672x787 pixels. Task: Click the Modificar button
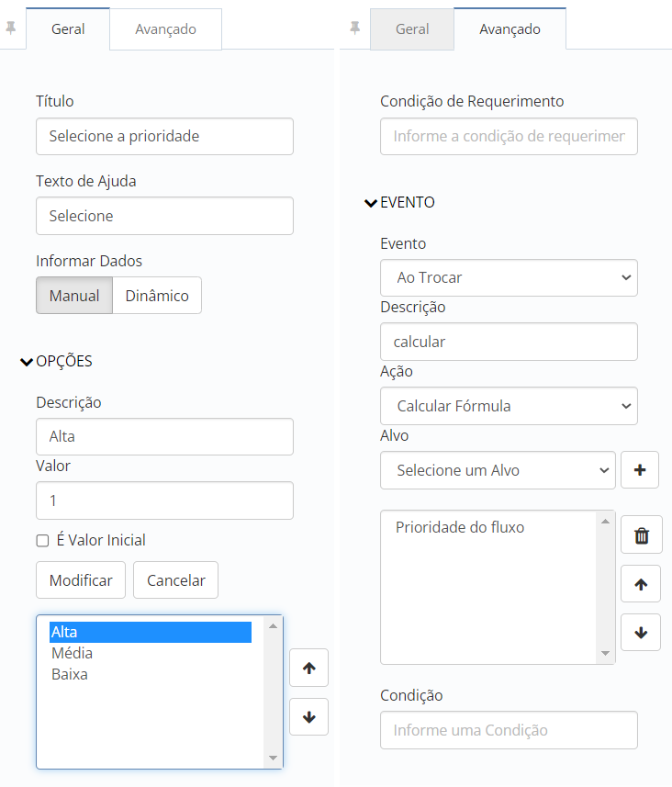coord(81,580)
